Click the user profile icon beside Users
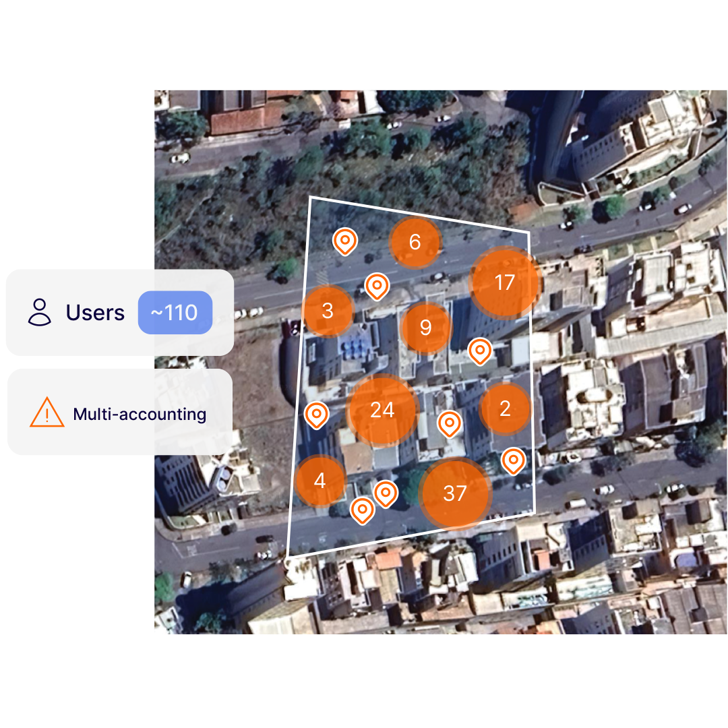Screen dimensions: 728x728 click(40, 313)
